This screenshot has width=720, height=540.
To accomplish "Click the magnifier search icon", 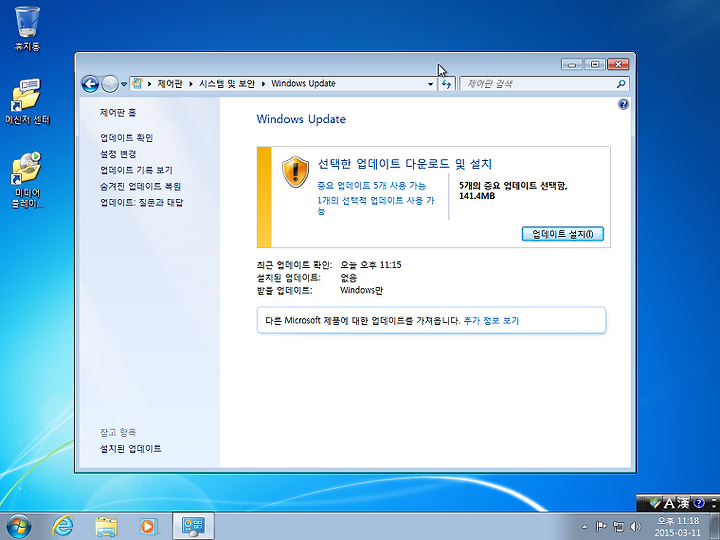I will (621, 84).
